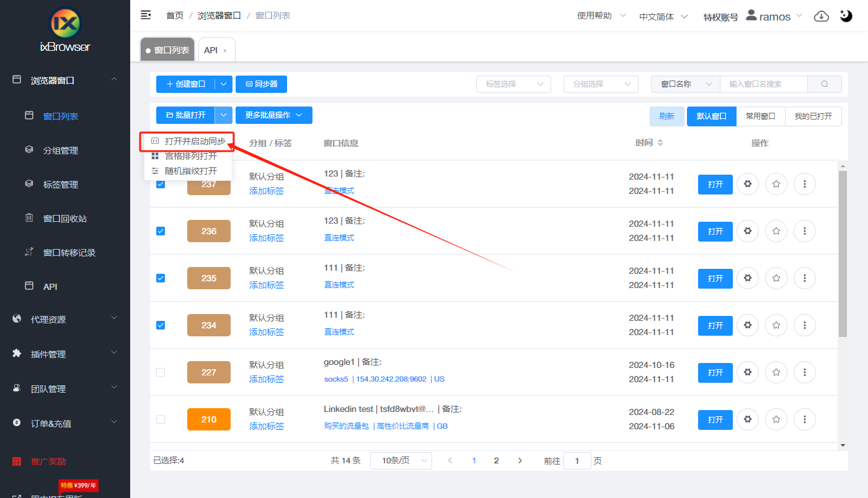This screenshot has width=868, height=498.
Task: Open settings gear for window 237
Action: pyautogui.click(x=748, y=184)
